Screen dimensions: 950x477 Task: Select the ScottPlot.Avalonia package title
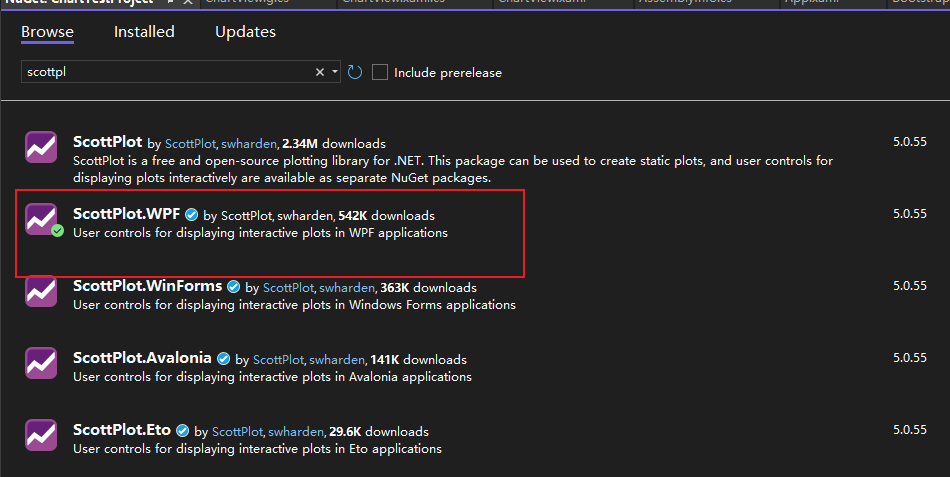pos(142,358)
